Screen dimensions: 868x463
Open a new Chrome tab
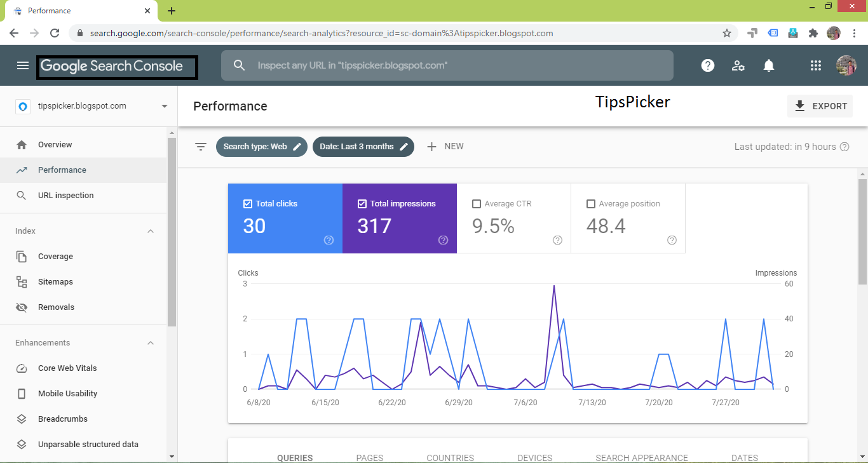click(172, 11)
